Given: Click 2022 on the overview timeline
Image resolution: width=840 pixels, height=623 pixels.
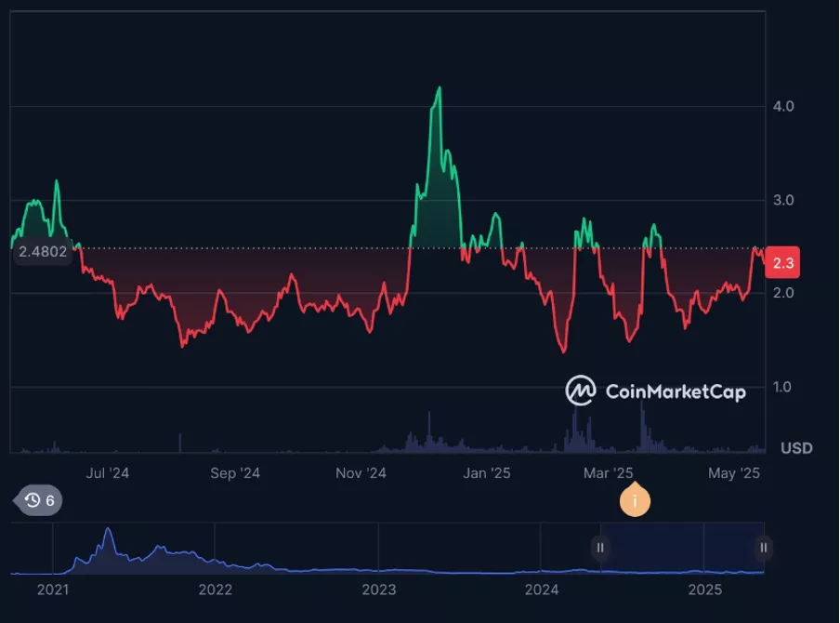Looking at the screenshot, I should [216, 590].
